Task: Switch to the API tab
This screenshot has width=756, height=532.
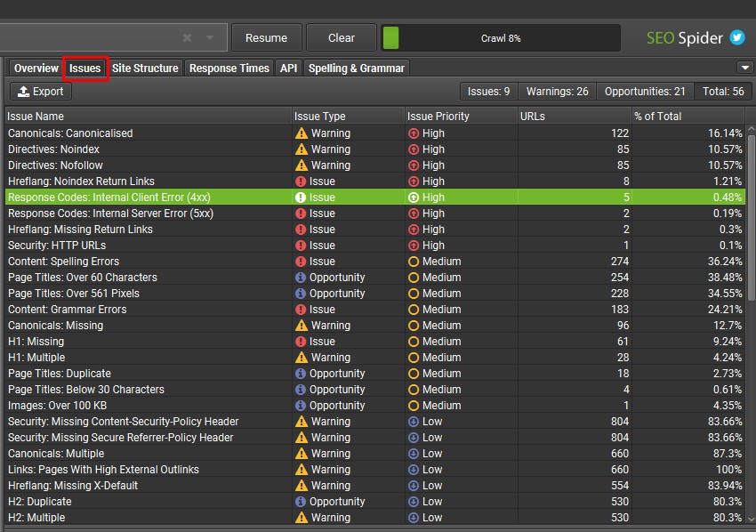Action: click(288, 68)
